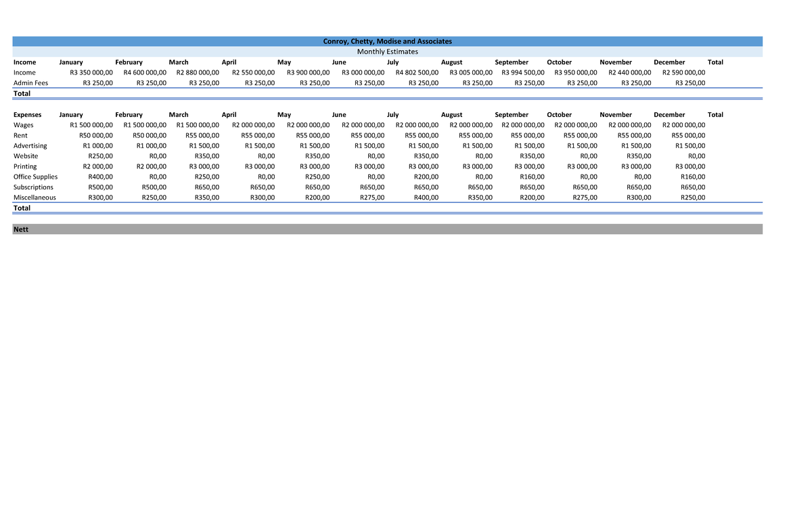812x525 pixels.
Task: Click the Conroy, Chetty, Modise and Associates title
Action: (387, 41)
